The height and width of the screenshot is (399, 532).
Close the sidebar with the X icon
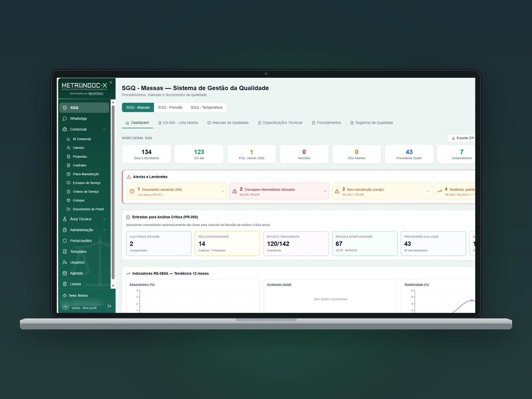pyautogui.click(x=111, y=82)
